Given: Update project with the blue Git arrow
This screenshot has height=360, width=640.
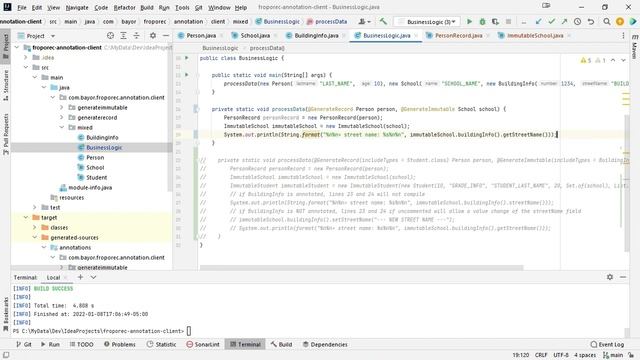Looking at the screenshot, I should coord(539,22).
